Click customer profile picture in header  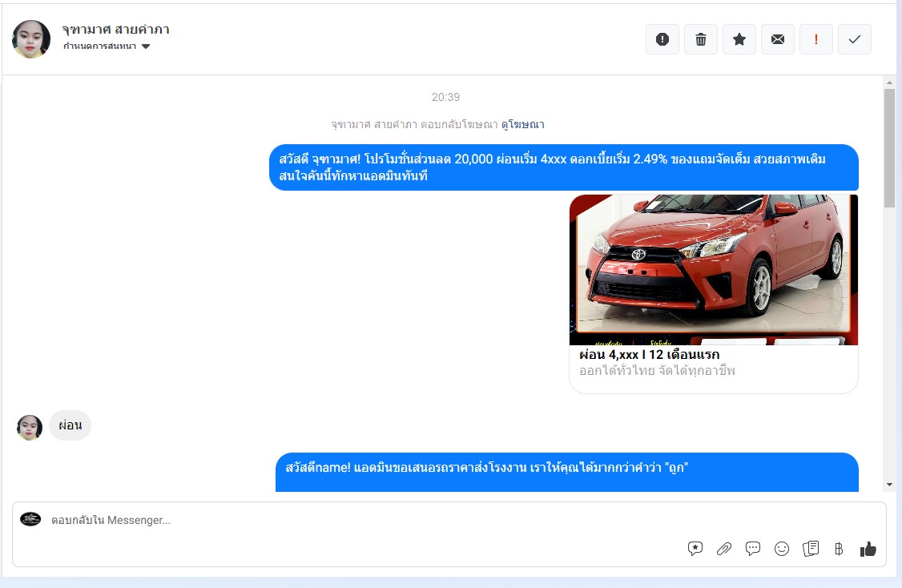(31, 39)
